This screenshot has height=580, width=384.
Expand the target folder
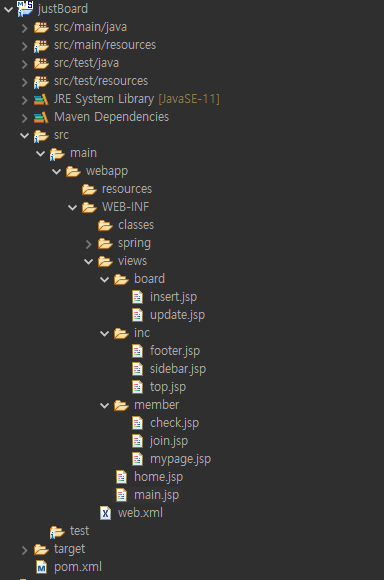pyautogui.click(x=24, y=550)
